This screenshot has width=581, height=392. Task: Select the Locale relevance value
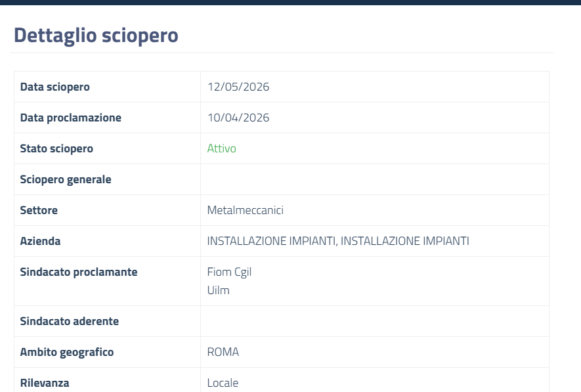coord(223,383)
